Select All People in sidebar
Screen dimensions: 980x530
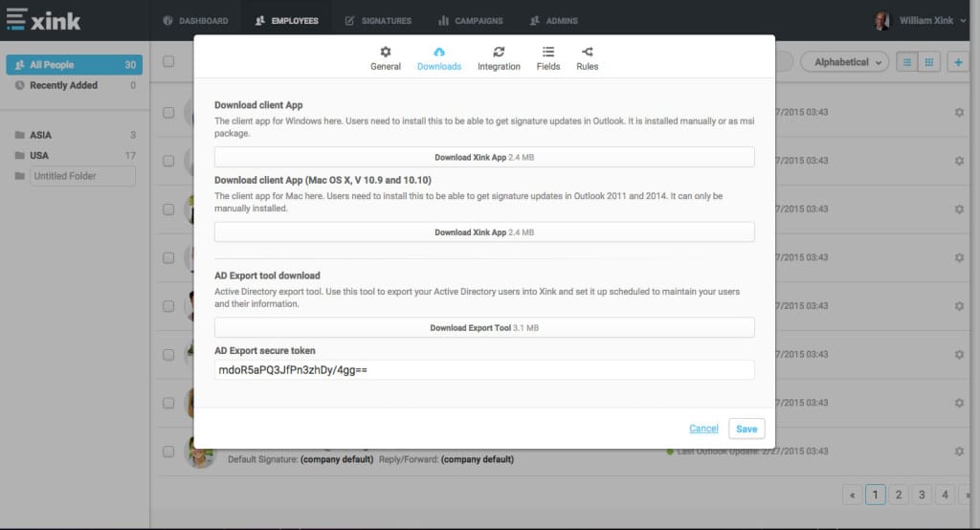[x=75, y=64]
